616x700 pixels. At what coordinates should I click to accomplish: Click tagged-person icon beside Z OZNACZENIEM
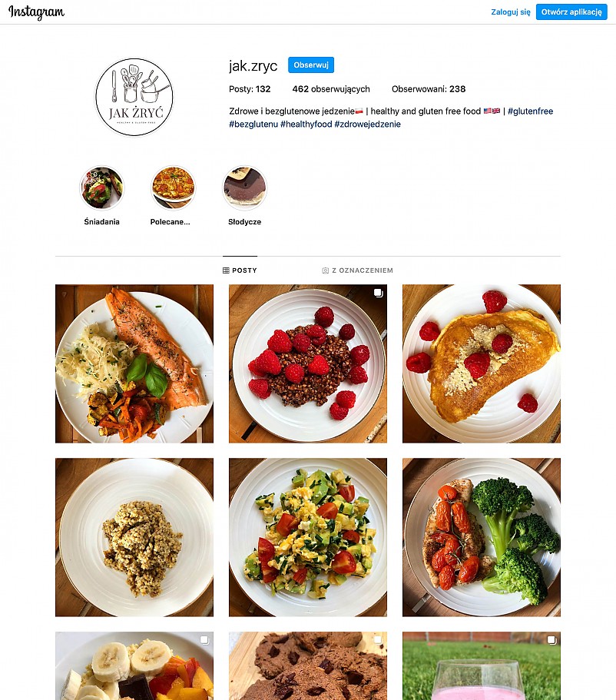[326, 270]
